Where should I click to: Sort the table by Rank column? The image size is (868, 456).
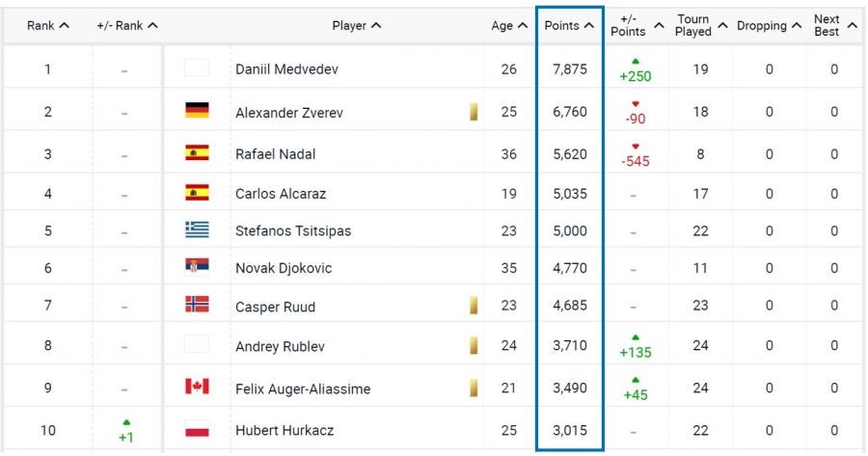tap(48, 26)
